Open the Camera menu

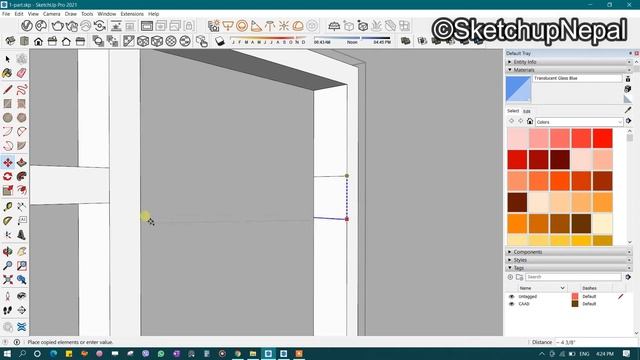click(x=51, y=14)
